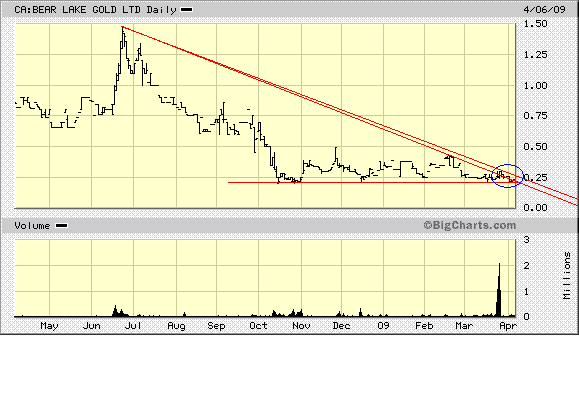Click the 'Feb' month label
The height and width of the screenshot is (405, 579).
[x=424, y=326]
